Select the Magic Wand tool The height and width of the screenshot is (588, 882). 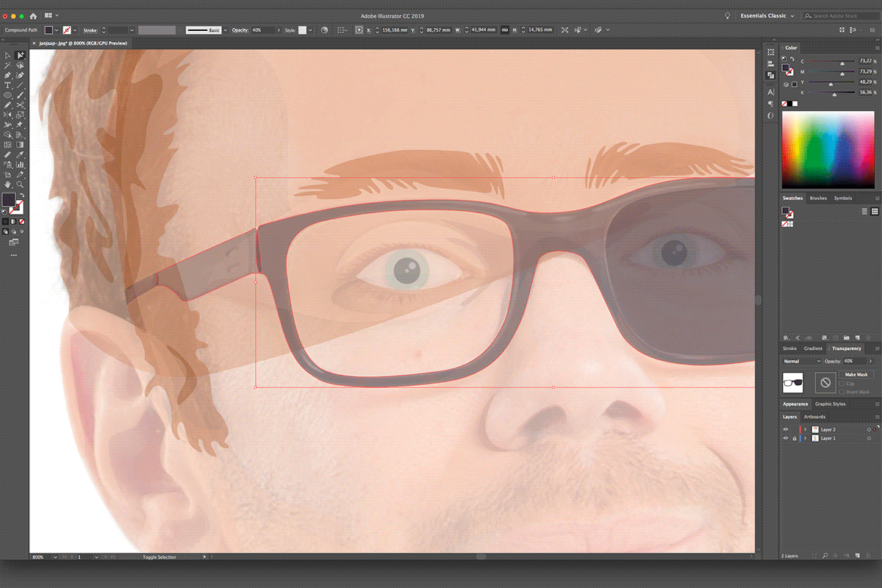tap(7, 65)
